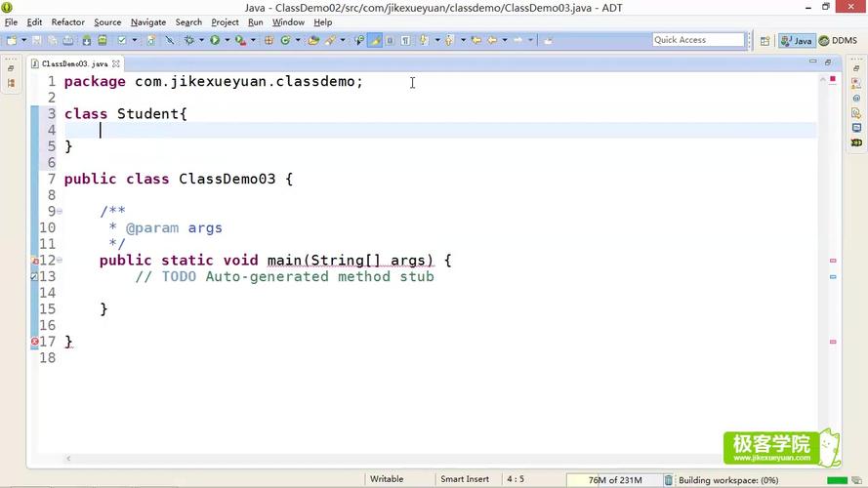Restore the right sidebar view stack
The image size is (868, 488).
pos(856,68)
